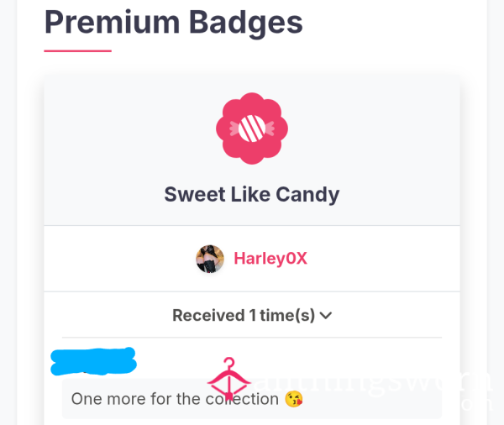
Task: Click the pink Sweet Like Candy badge icon
Action: click(252, 129)
